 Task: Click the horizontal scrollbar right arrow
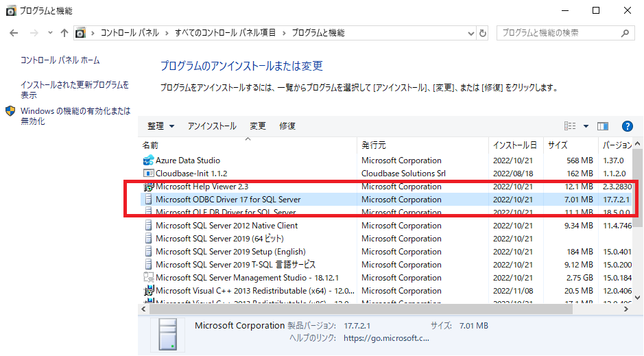[x=626, y=309]
